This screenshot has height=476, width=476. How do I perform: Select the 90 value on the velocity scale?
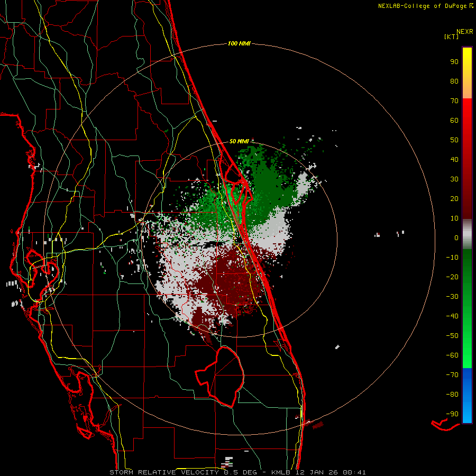[454, 62]
